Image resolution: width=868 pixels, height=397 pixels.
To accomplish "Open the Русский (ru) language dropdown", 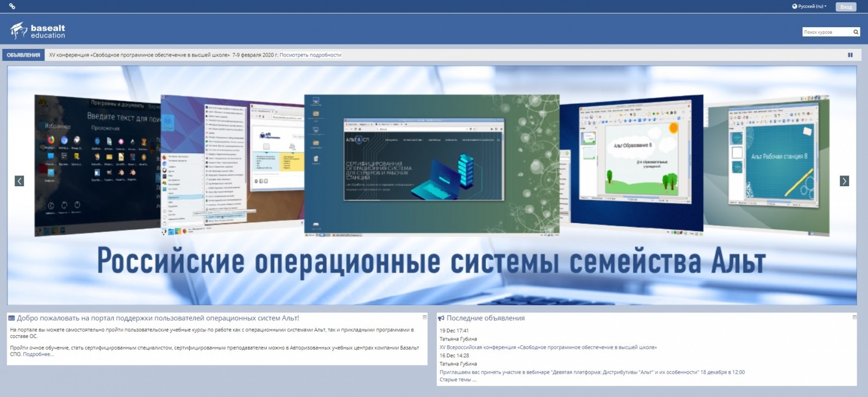I will 809,7.
